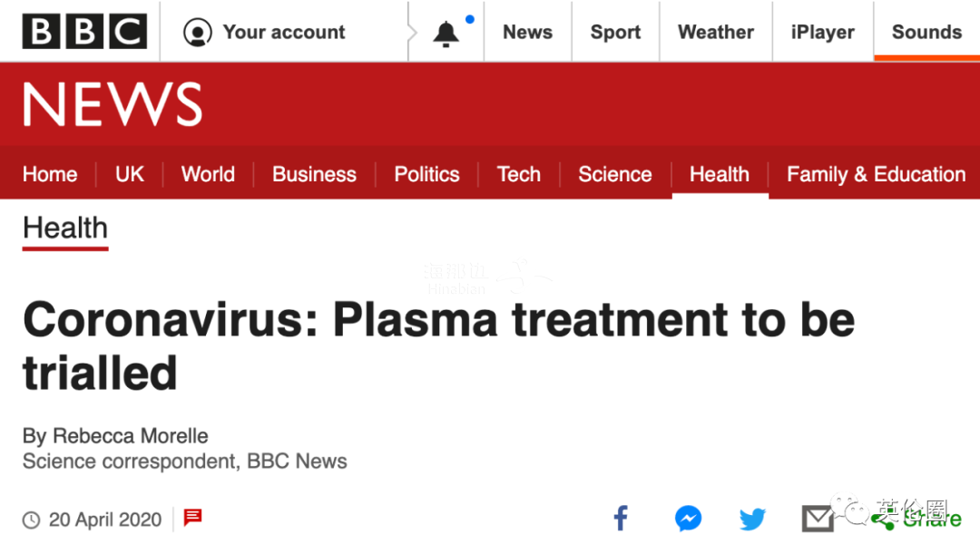Share article on Facebook
980x554 pixels.
(x=621, y=519)
